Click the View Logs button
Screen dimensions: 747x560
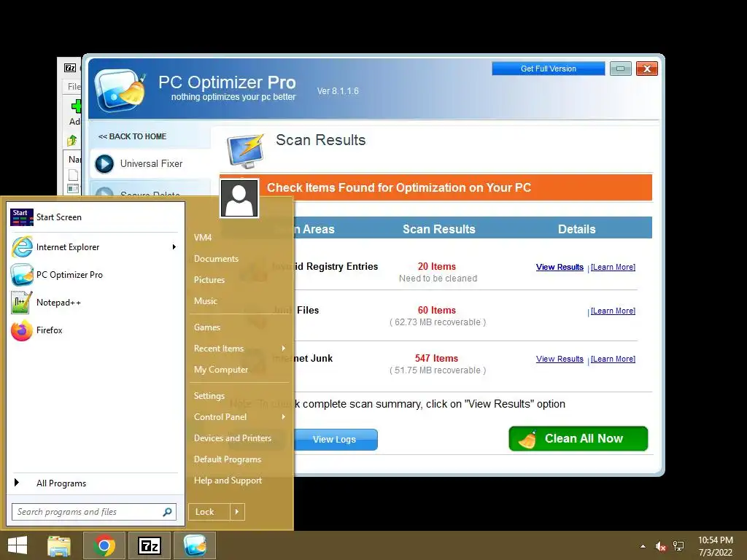click(334, 440)
